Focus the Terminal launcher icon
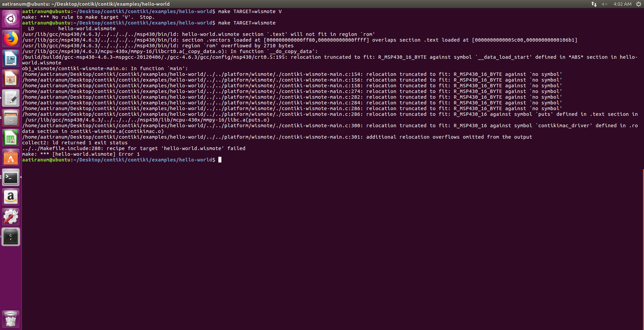This screenshot has height=330, width=644. (x=11, y=177)
